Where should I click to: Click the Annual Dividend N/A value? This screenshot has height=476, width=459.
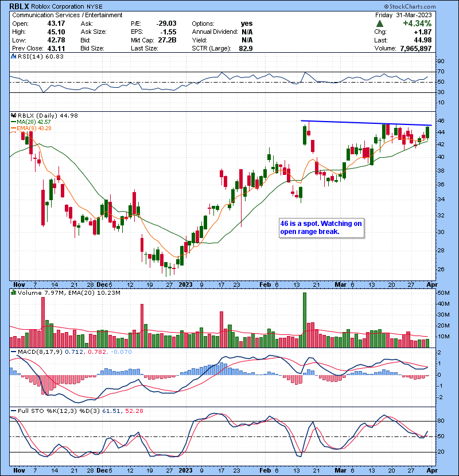point(247,32)
